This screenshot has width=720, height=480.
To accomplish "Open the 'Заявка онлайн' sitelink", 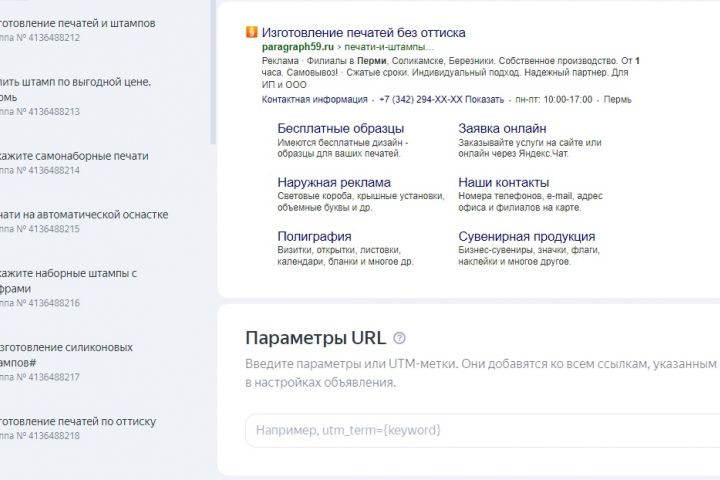I will pyautogui.click(x=502, y=129).
